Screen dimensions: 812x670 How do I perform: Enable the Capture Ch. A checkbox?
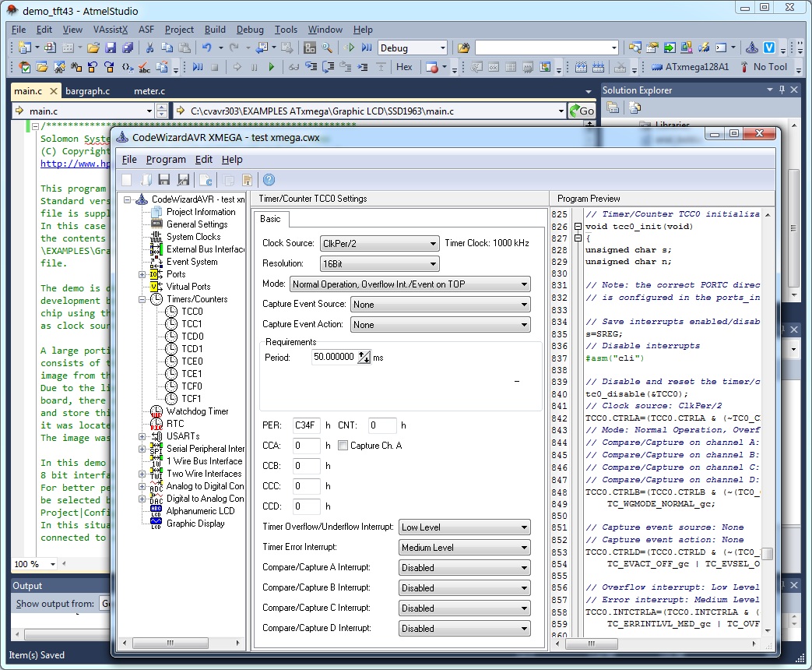(343, 446)
